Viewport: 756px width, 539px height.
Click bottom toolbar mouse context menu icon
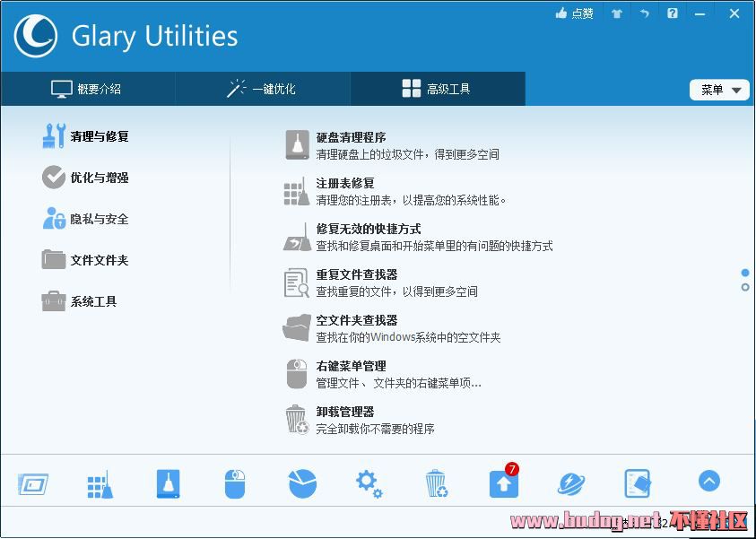coord(235,483)
